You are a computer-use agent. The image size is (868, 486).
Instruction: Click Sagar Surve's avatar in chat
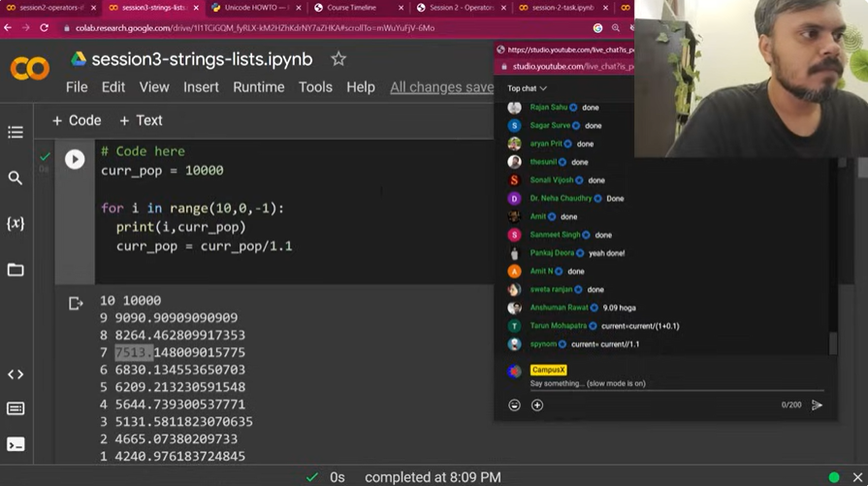click(514, 126)
